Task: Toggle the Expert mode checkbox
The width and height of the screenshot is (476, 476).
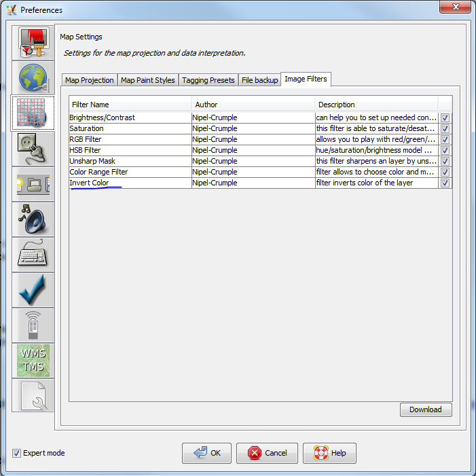Action: click(17, 453)
